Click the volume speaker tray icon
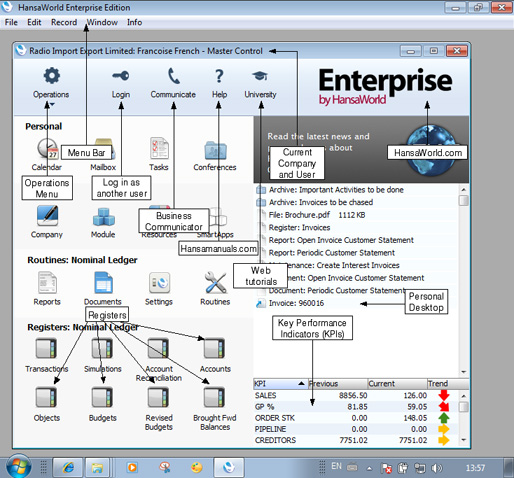 pos(436,468)
